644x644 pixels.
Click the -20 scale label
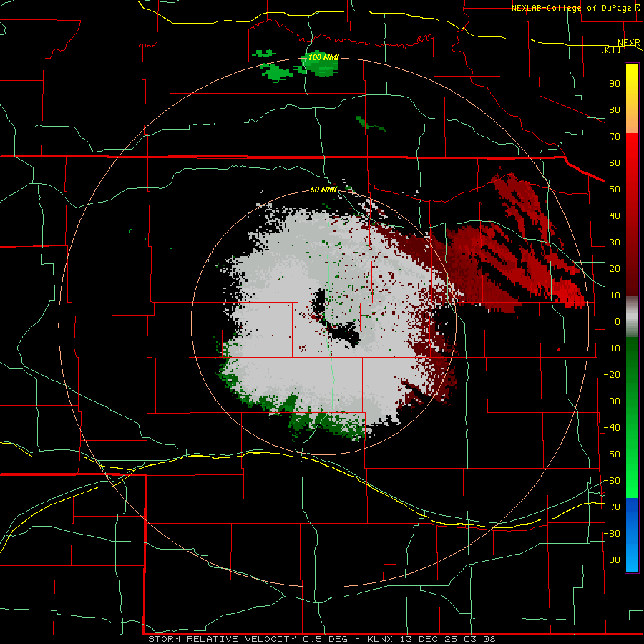(612, 375)
